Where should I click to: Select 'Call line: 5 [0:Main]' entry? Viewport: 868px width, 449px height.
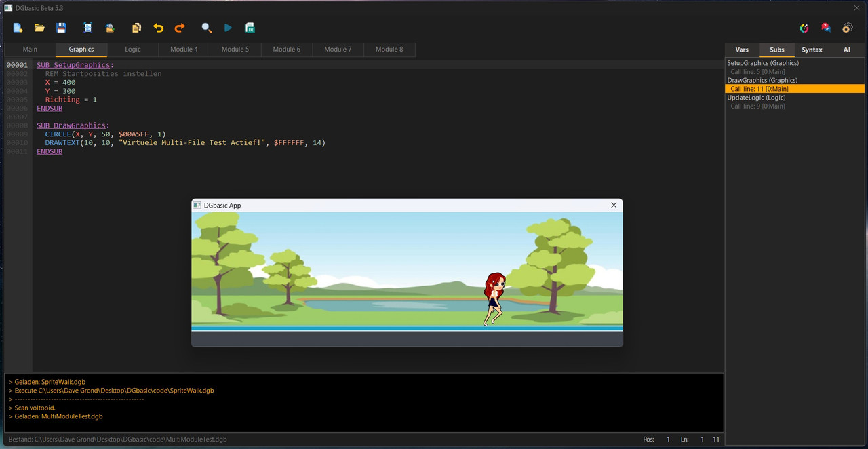point(757,72)
